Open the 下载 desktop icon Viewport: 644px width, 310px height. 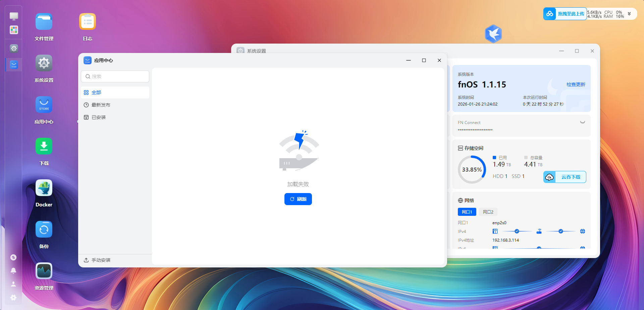click(44, 146)
